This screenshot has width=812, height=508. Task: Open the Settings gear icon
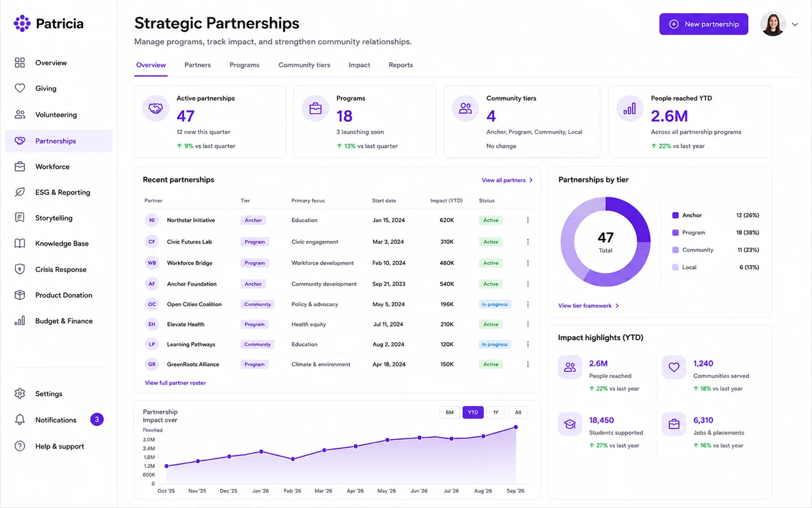click(x=20, y=393)
